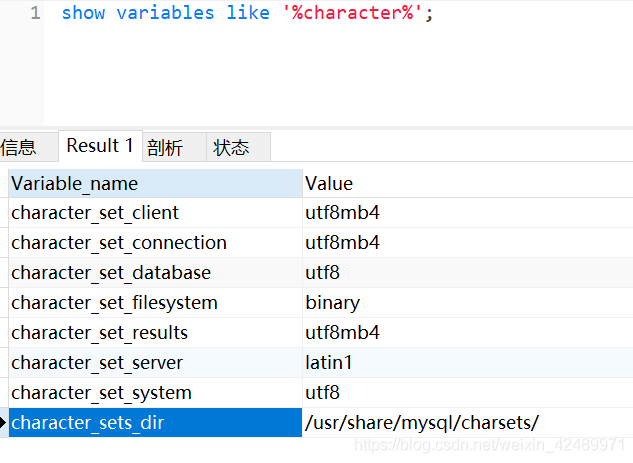Select the character_set_filesystem cell
633x463 pixels.
pos(155,303)
